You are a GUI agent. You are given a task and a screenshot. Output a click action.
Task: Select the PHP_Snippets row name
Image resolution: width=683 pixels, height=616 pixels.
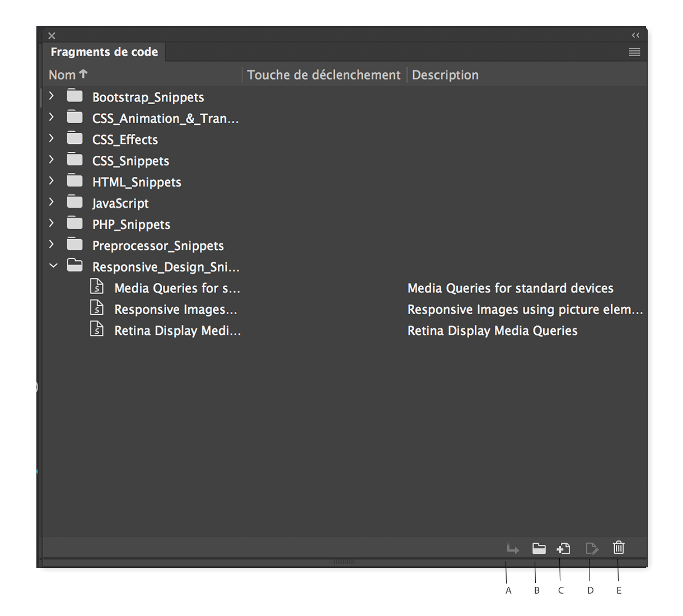[131, 225]
